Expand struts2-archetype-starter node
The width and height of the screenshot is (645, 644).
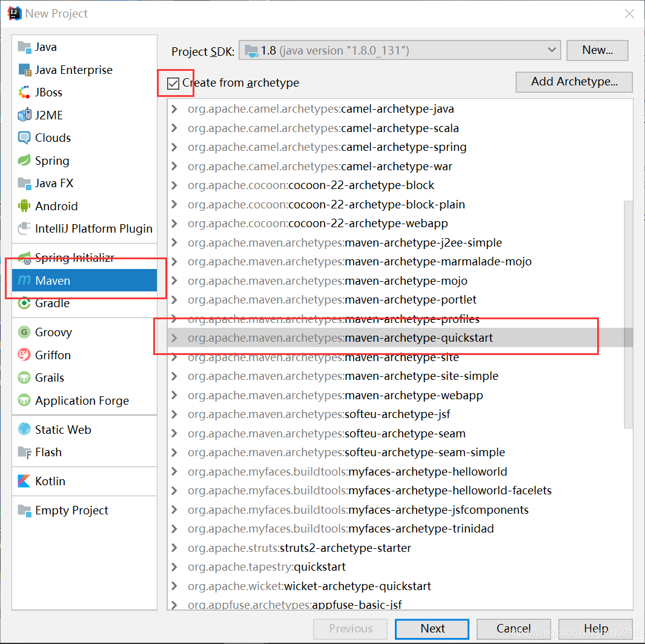click(174, 548)
